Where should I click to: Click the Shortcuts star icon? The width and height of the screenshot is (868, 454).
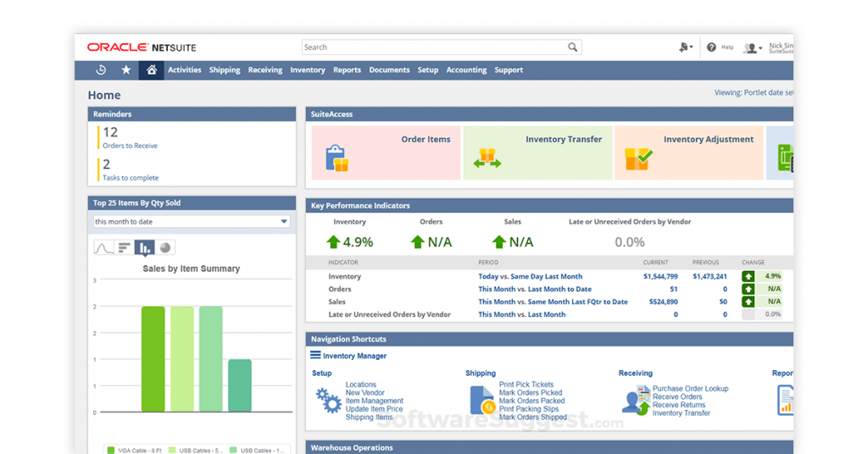pos(126,70)
